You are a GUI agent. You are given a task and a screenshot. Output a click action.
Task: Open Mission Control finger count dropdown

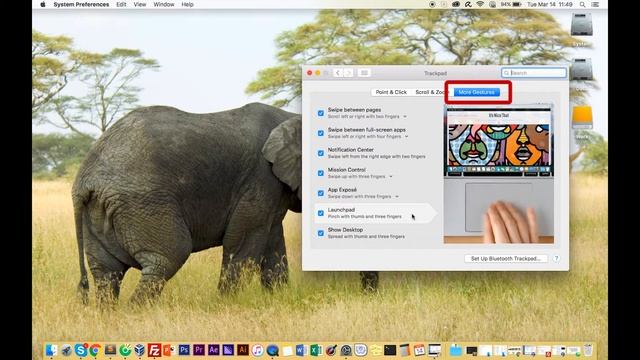pyautogui.click(x=391, y=177)
